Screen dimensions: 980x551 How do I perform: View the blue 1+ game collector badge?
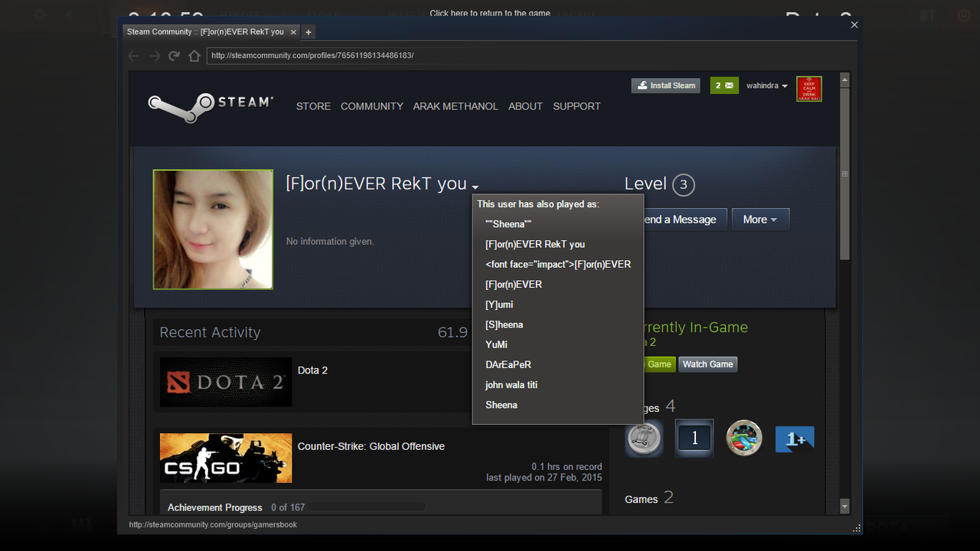pos(795,439)
